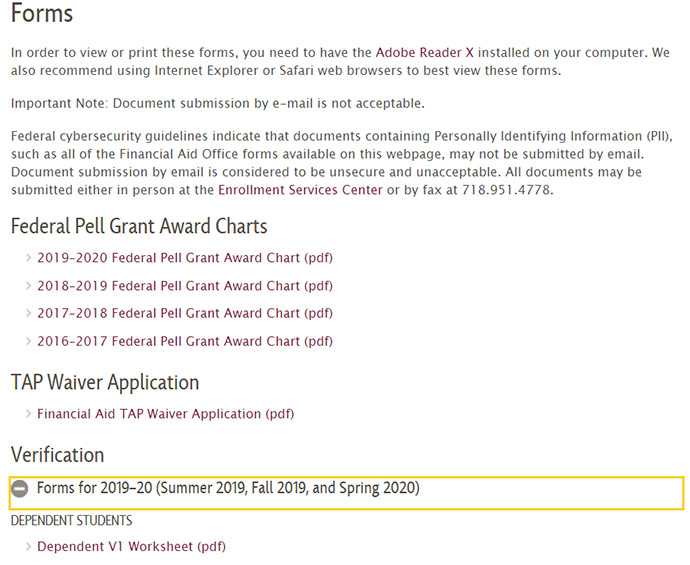Click the Verification section heading

click(58, 455)
